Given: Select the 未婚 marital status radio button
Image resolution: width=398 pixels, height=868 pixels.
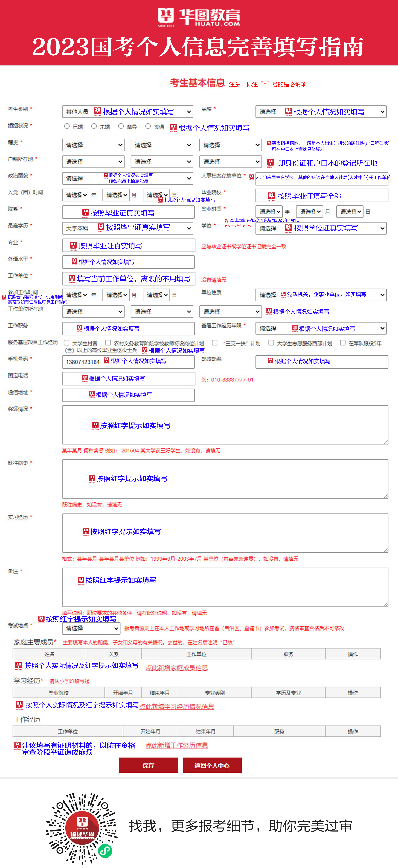Looking at the screenshot, I should coord(94,126).
